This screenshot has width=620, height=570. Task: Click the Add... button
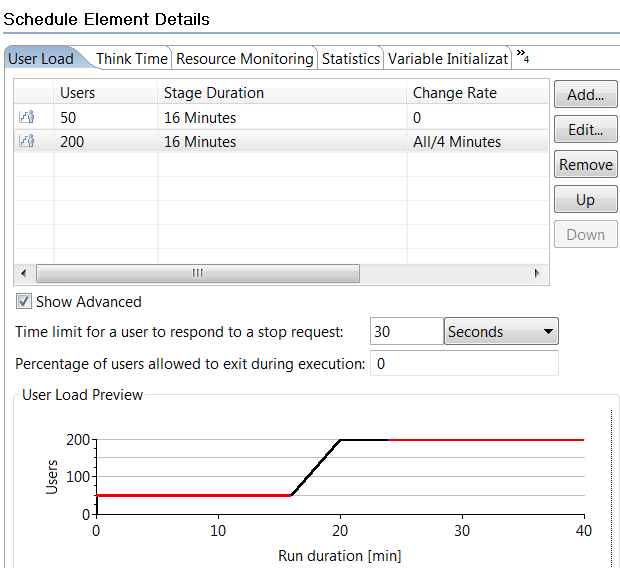click(x=586, y=94)
